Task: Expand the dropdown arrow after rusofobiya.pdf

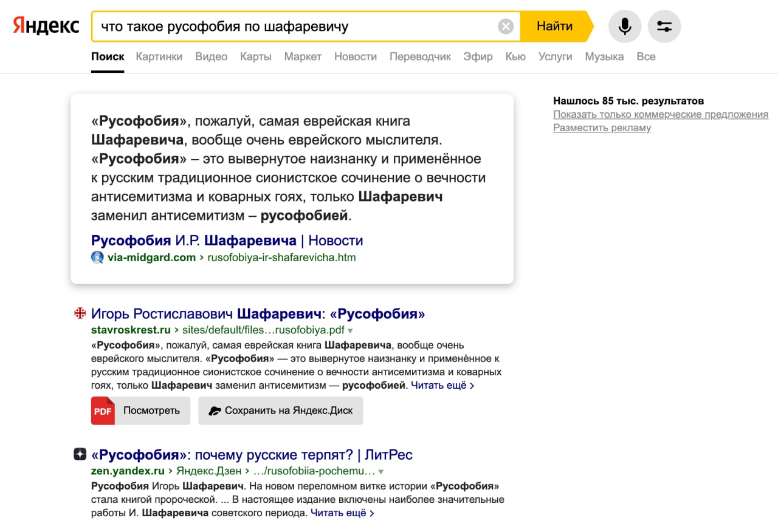Action: point(350,331)
